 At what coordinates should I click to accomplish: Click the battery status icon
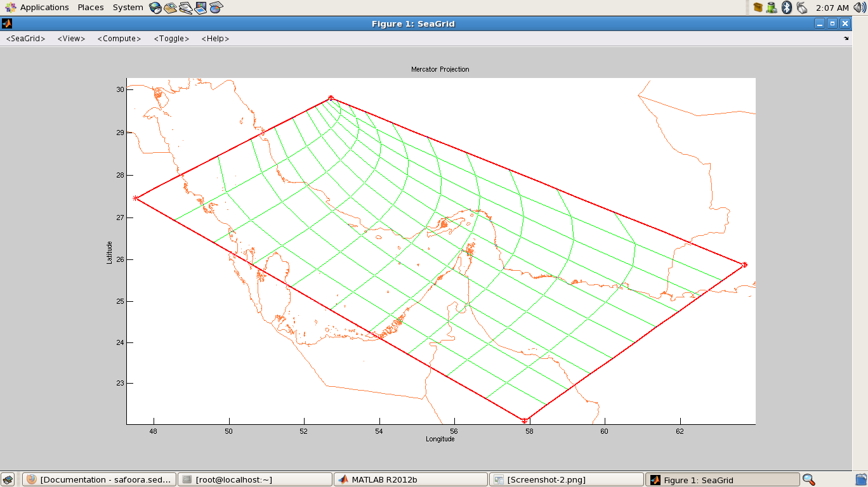pyautogui.click(x=772, y=8)
